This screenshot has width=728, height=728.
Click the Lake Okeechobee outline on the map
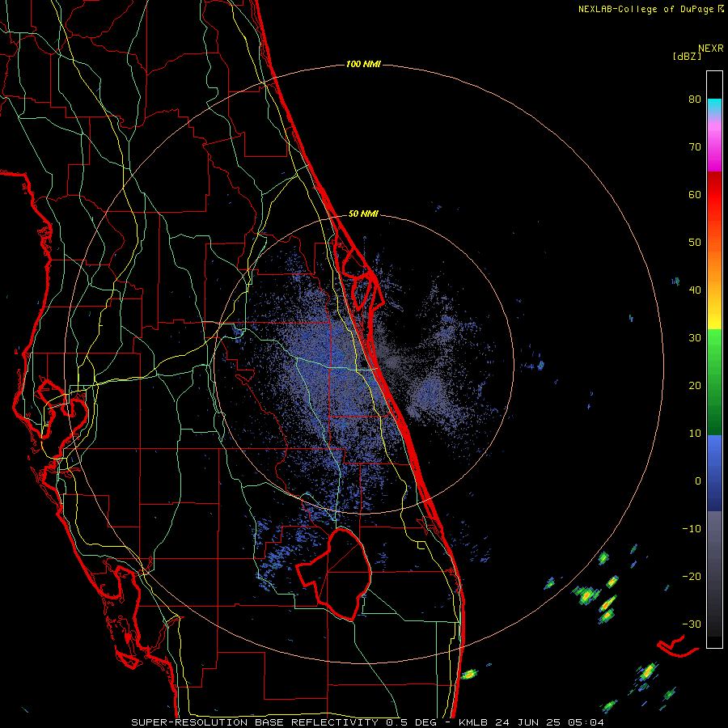point(334,574)
